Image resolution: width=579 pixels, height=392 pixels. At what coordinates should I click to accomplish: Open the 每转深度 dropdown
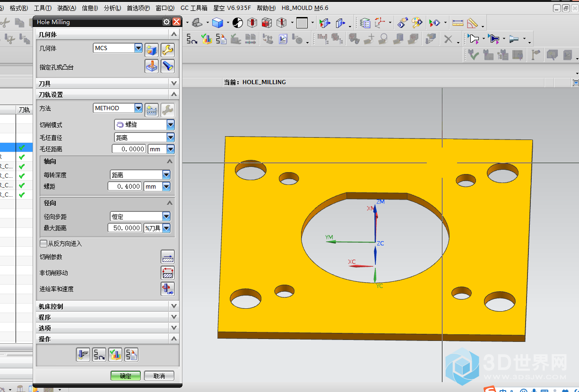166,175
